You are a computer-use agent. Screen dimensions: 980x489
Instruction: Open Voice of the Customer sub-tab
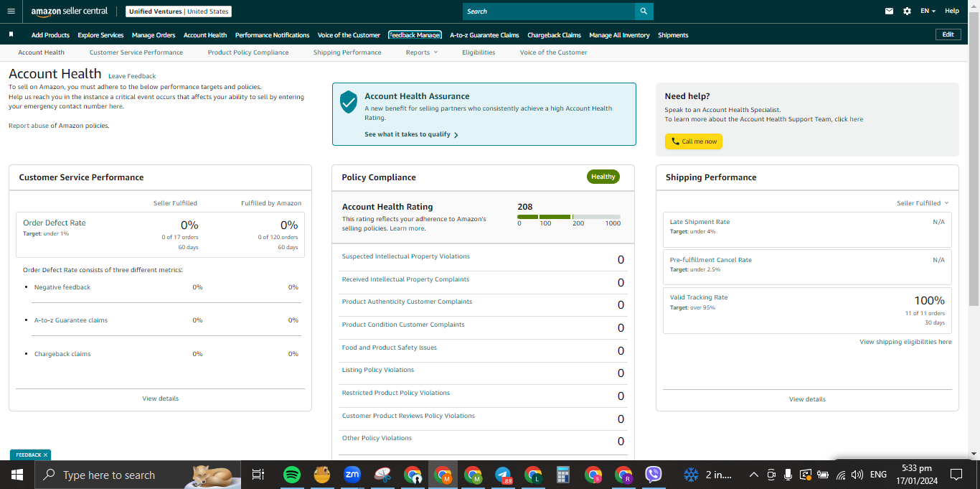tap(553, 52)
